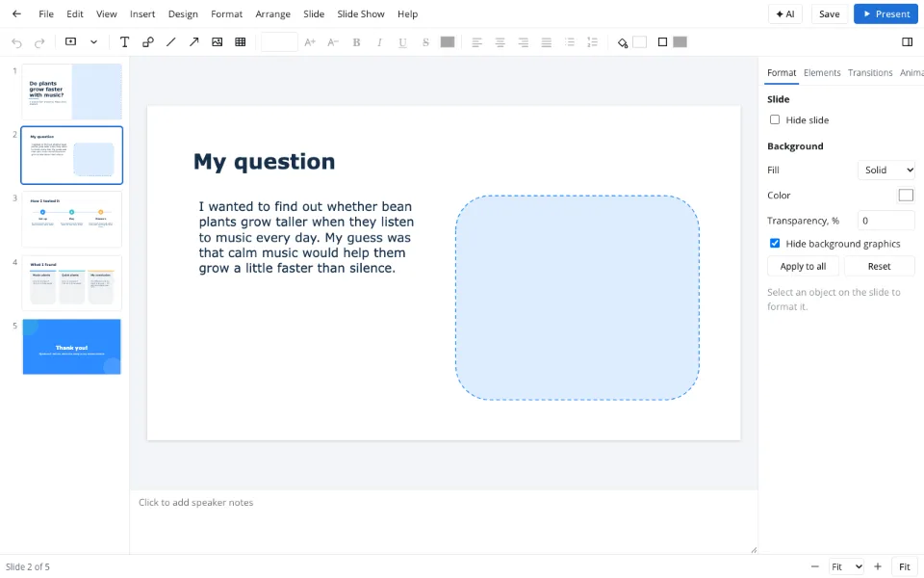Open the border color swatch in toolbar
This screenshot has height=578, width=924.
680,41
